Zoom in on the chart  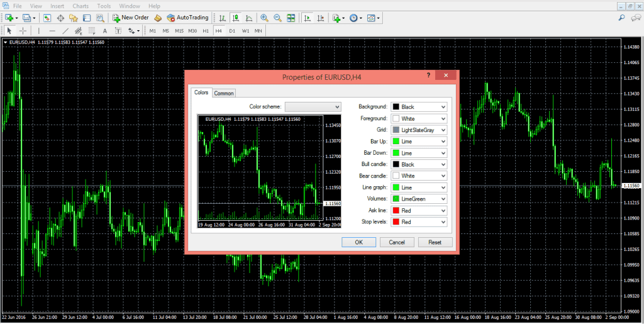click(265, 18)
